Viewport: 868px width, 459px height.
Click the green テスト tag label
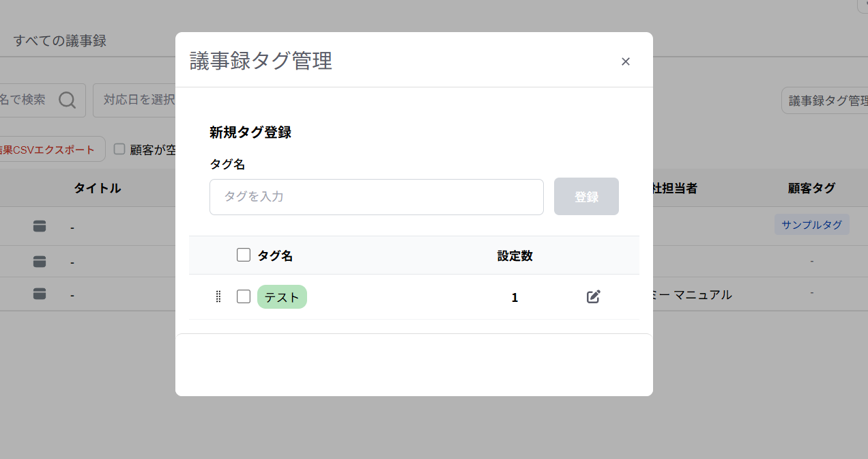[x=282, y=297]
